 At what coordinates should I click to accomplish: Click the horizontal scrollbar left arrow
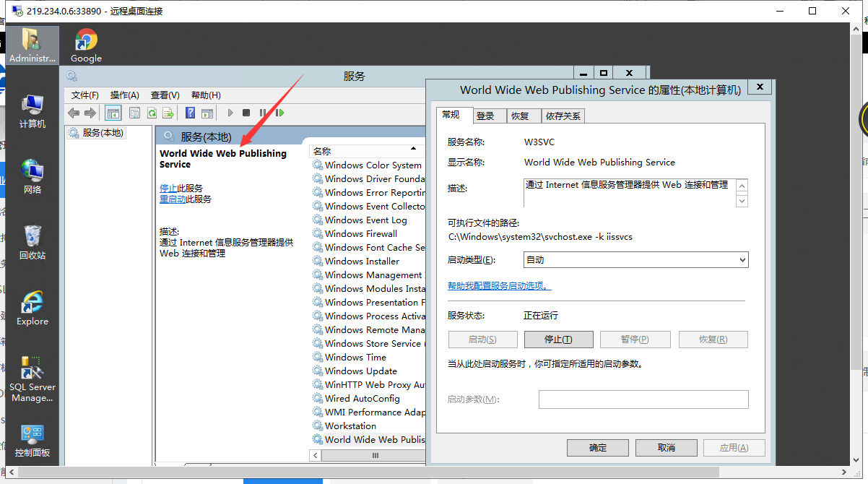click(316, 456)
